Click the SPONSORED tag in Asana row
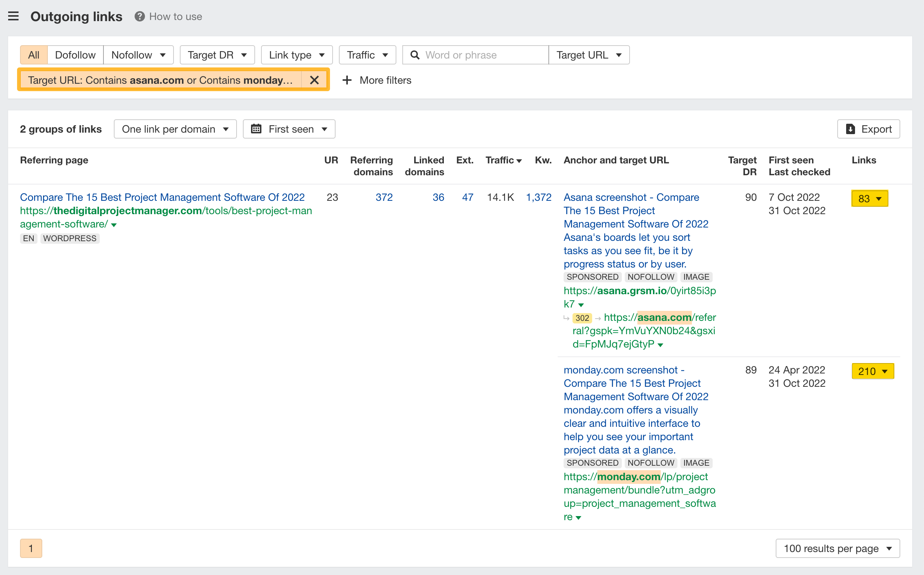The image size is (924, 575). (593, 277)
